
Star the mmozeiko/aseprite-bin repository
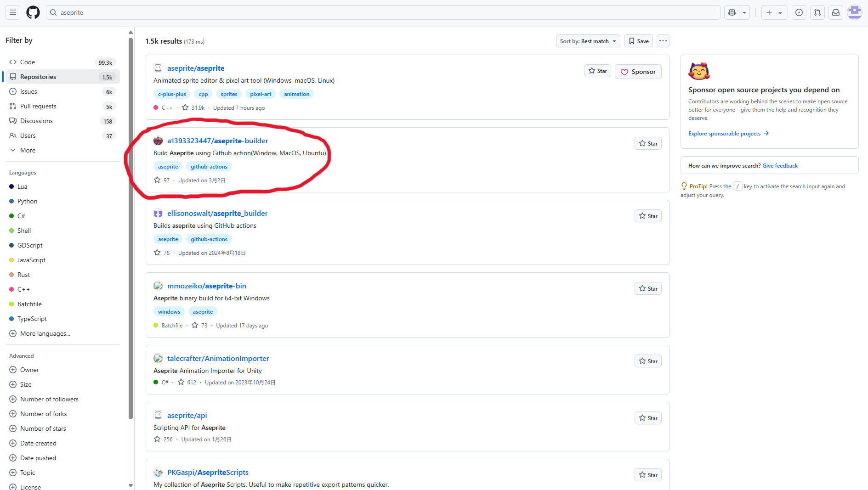pyautogui.click(x=648, y=288)
